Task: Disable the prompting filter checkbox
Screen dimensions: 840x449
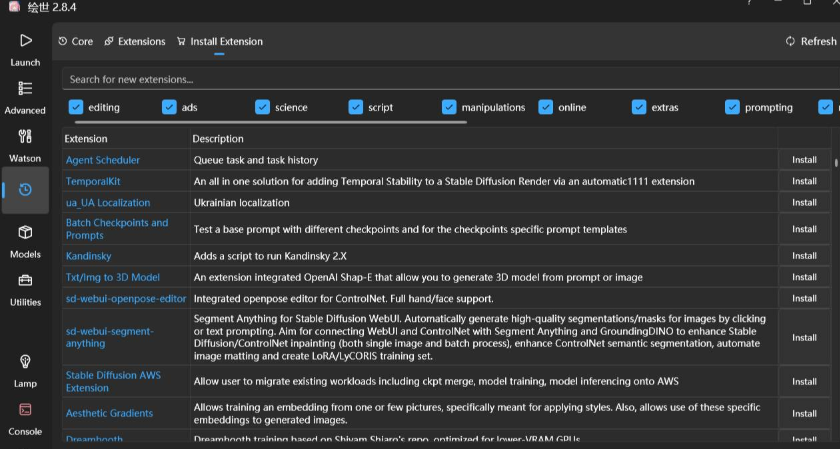Action: tap(733, 107)
